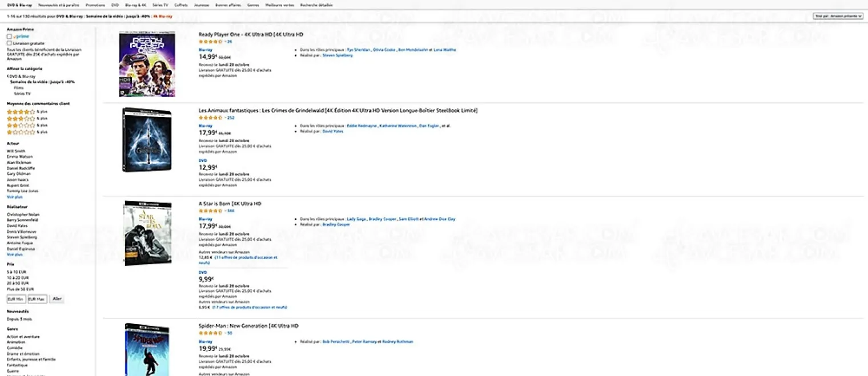Go to Meilleures ventes nav item

(280, 5)
